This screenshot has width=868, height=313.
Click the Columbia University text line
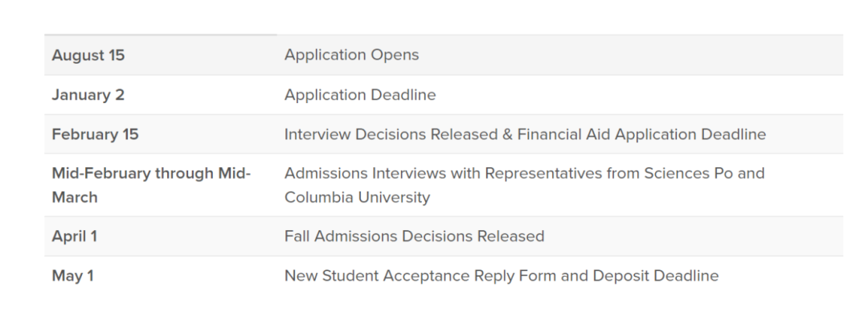pos(357,197)
